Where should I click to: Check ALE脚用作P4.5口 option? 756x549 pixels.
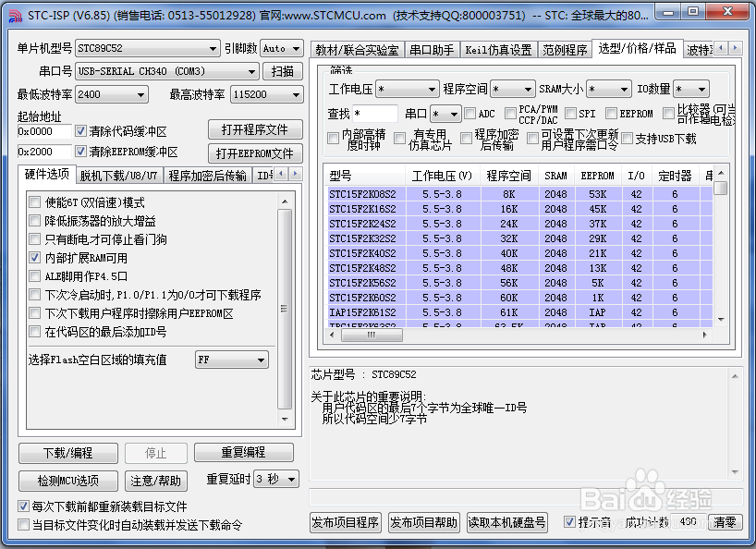coord(34,276)
